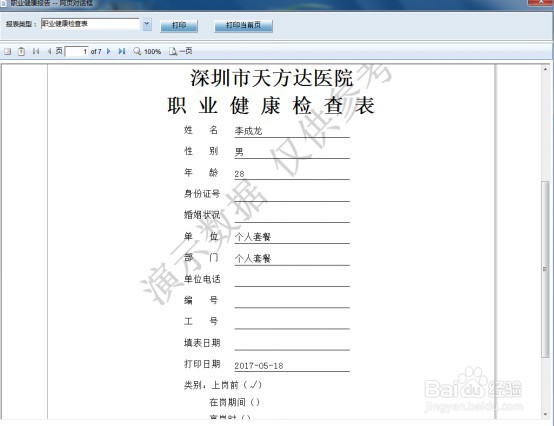Screen dimensions: 554x426
Task: Open the report type dropdown arrow
Action: (x=147, y=24)
